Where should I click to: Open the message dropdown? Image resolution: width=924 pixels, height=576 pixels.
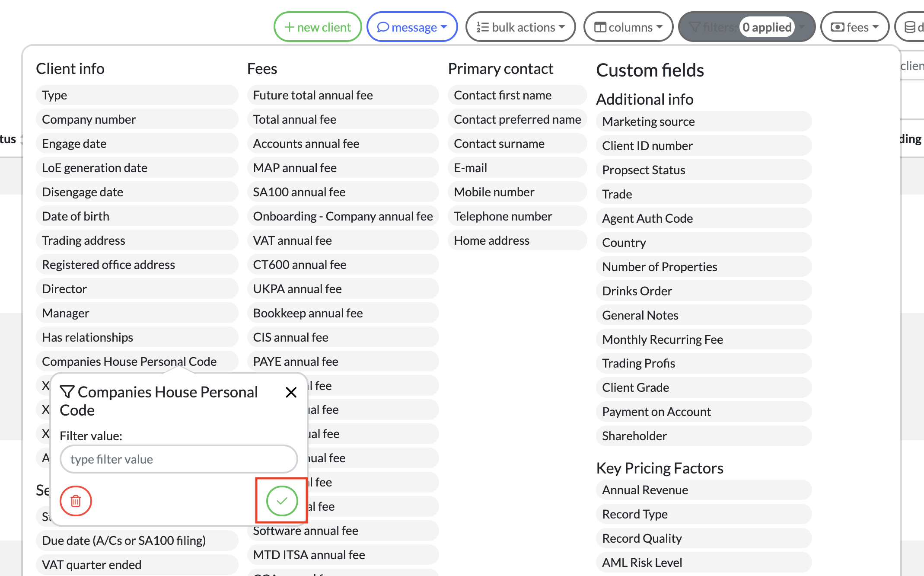click(444, 27)
